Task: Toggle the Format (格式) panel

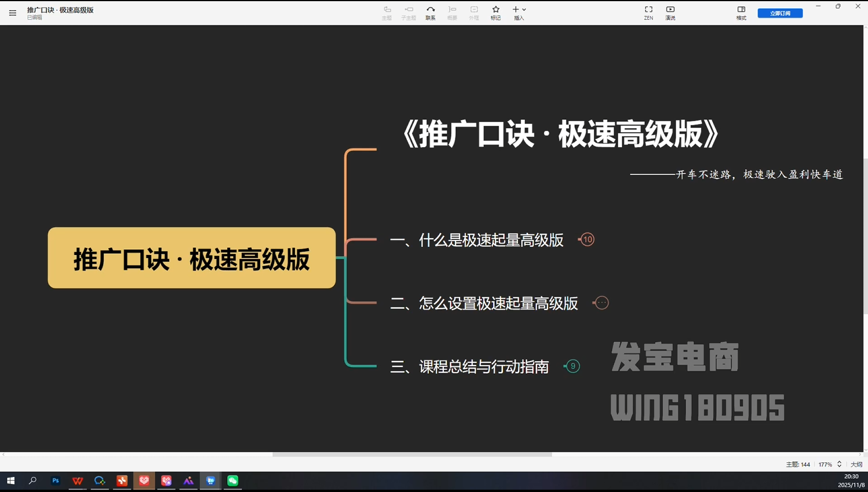Action: (x=741, y=12)
